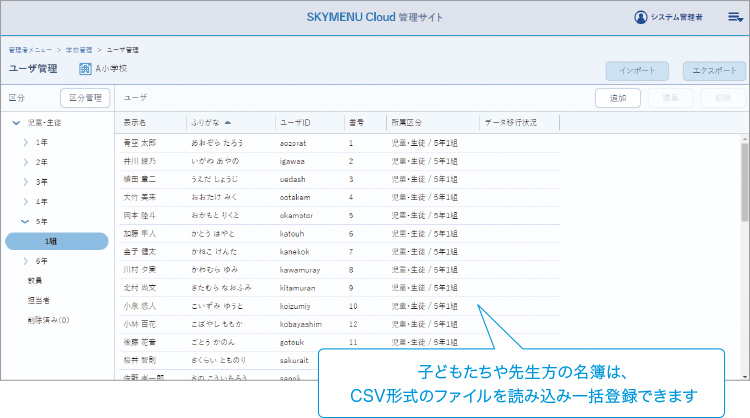Click the vertical scrollbar of user list
The width and height of the screenshot is (750, 418).
(x=744, y=180)
